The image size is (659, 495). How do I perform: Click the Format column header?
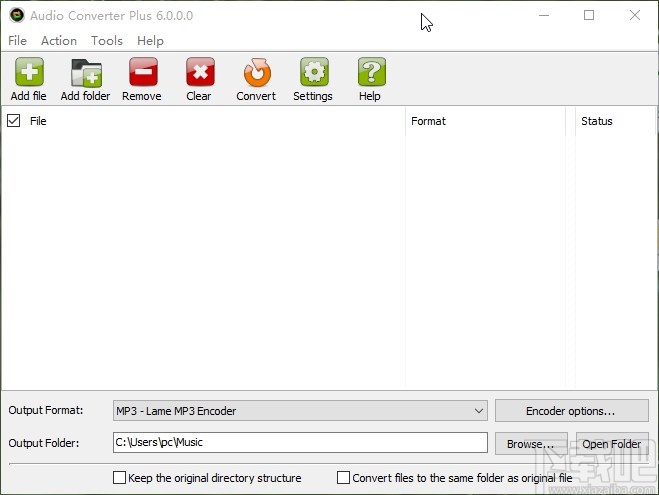[x=485, y=121]
